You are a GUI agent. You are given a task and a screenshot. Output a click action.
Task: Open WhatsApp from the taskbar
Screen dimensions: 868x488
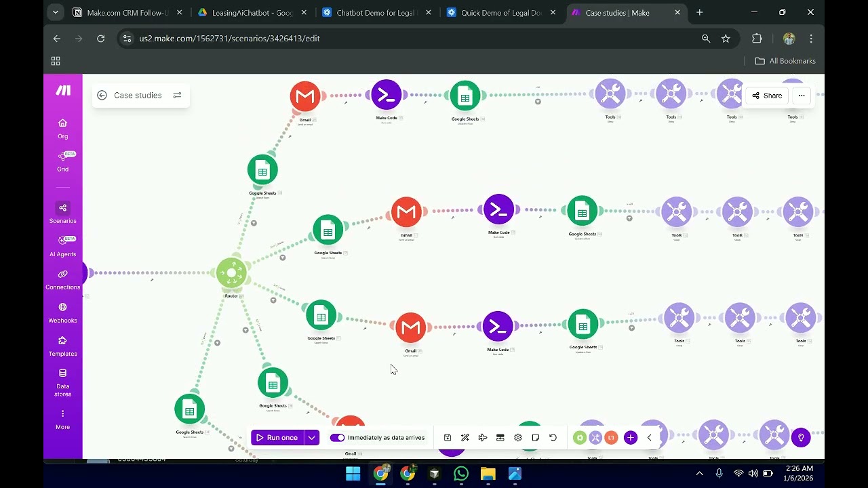click(461, 474)
